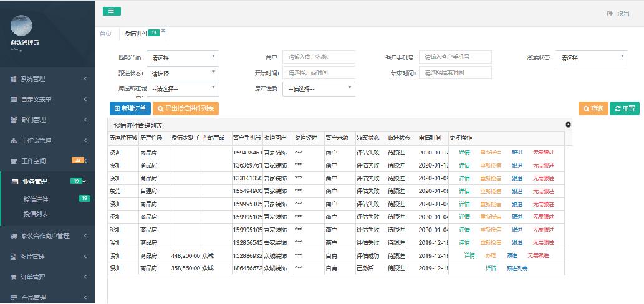644x304 pixels.
Task: Close the 授信进件 tab with its x icon
Action: click(163, 31)
